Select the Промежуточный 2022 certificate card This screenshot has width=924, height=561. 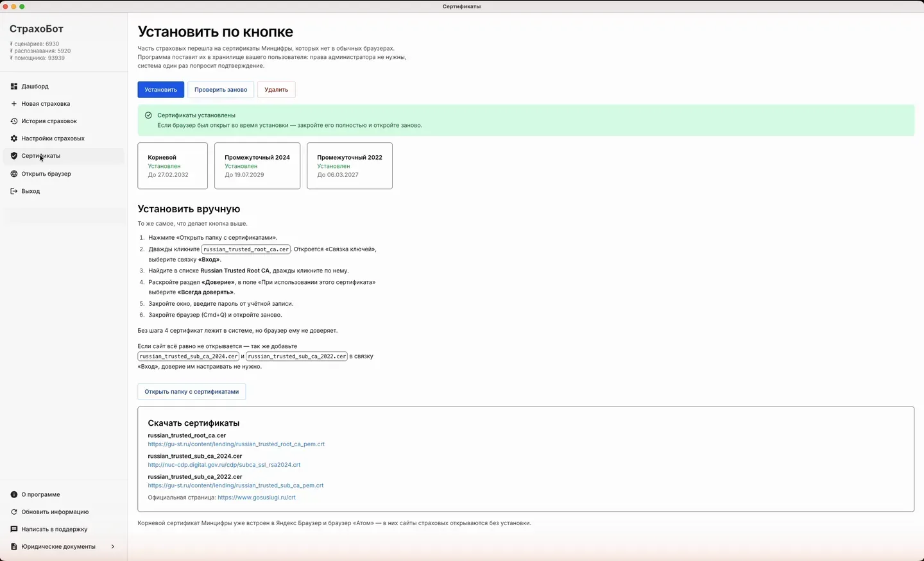[x=350, y=166]
